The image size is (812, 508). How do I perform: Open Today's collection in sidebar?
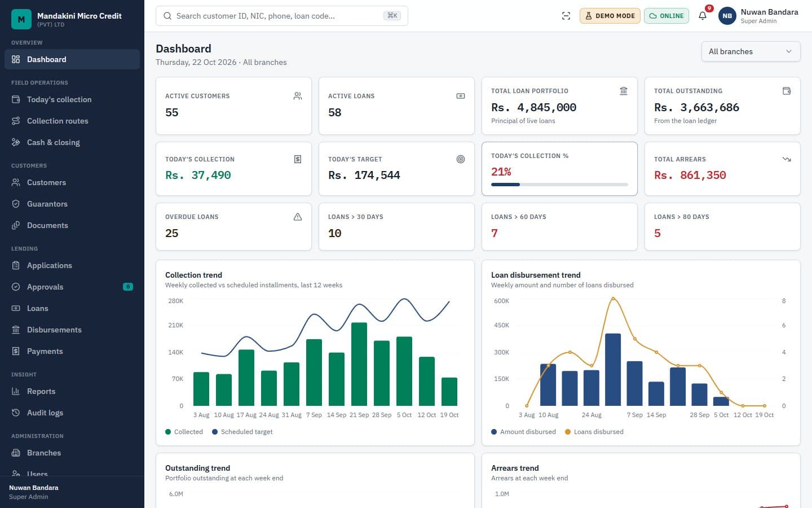(x=72, y=99)
